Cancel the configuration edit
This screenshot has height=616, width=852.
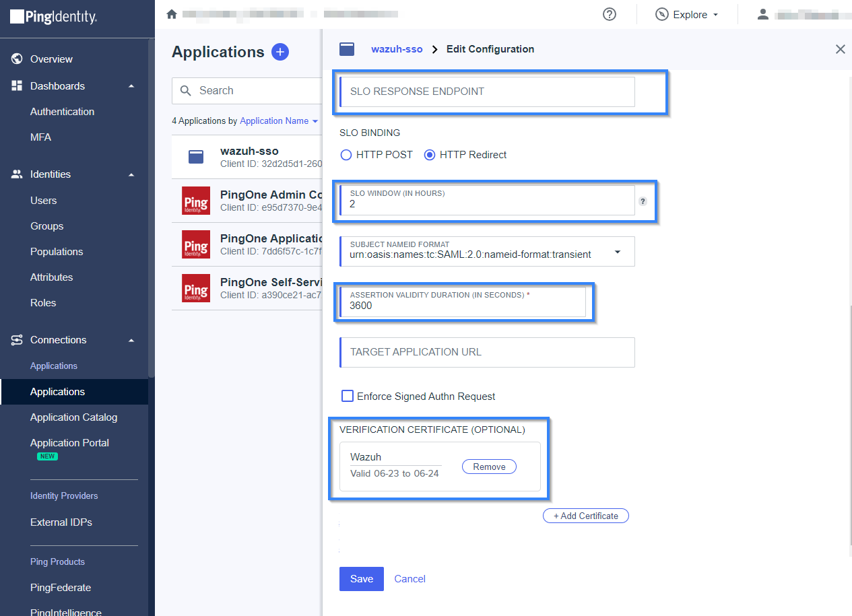pos(410,579)
